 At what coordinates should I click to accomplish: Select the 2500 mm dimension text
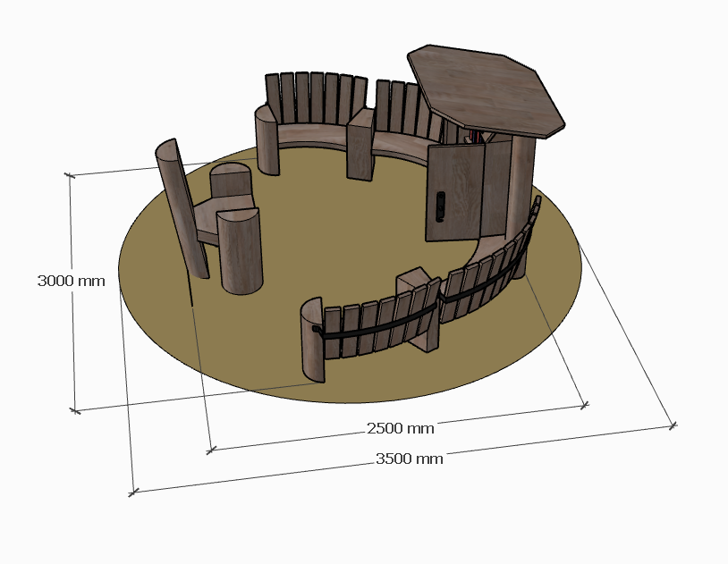[401, 428]
